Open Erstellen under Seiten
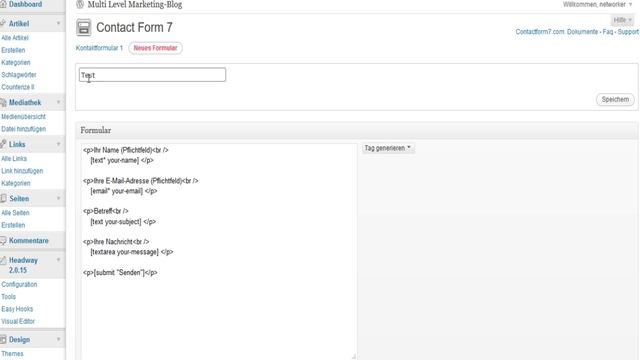The image size is (640, 360). [x=13, y=225]
